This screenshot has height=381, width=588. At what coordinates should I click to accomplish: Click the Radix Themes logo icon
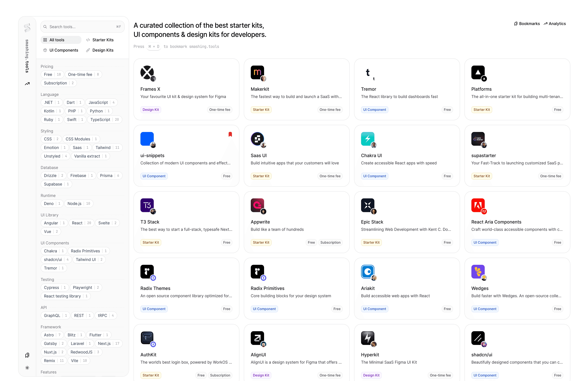pos(147,271)
